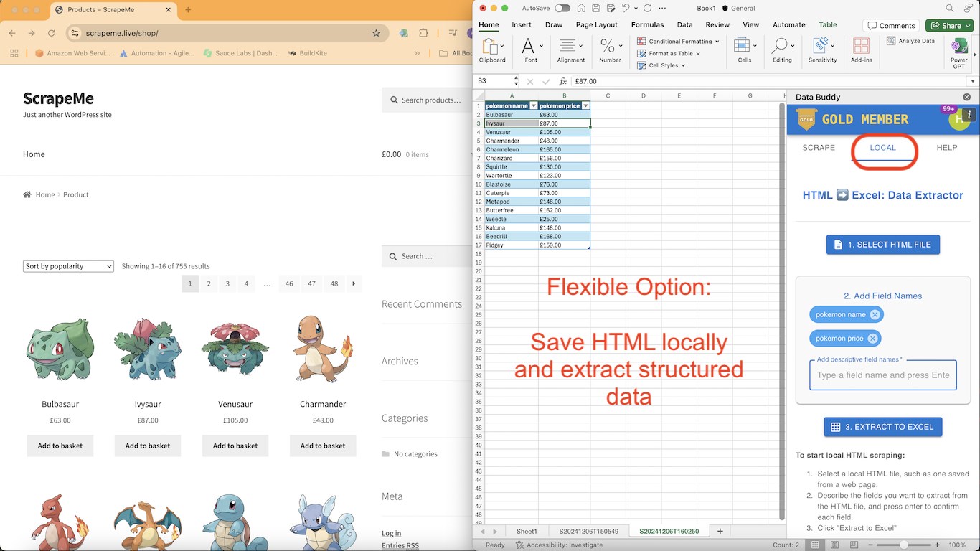Switch to the Draw ribbon tab
980x551 pixels.
[554, 24]
